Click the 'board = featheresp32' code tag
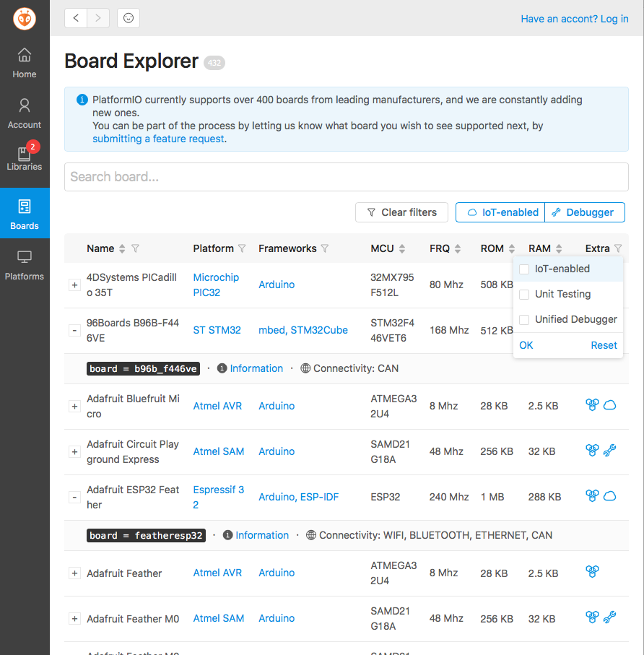The height and width of the screenshot is (655, 644). pyautogui.click(x=146, y=535)
